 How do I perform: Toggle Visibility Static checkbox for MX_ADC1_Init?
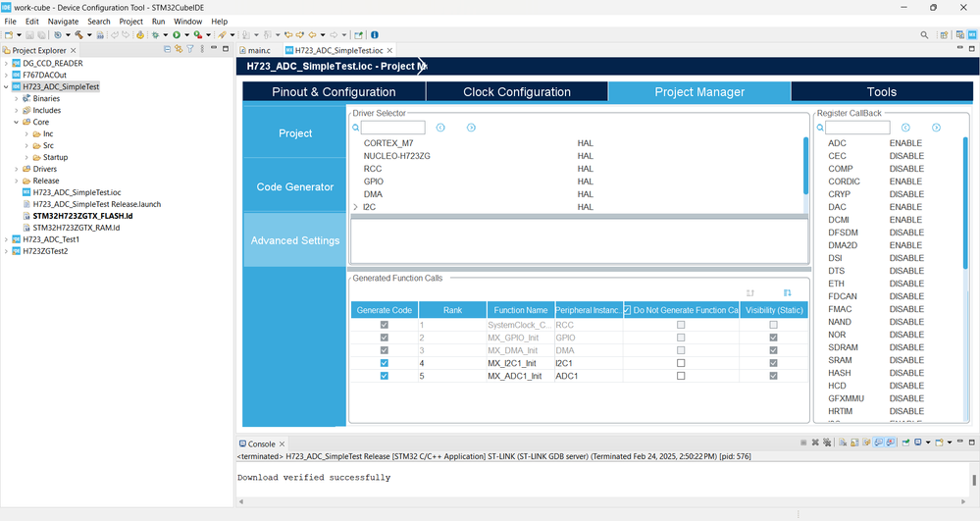[773, 376]
